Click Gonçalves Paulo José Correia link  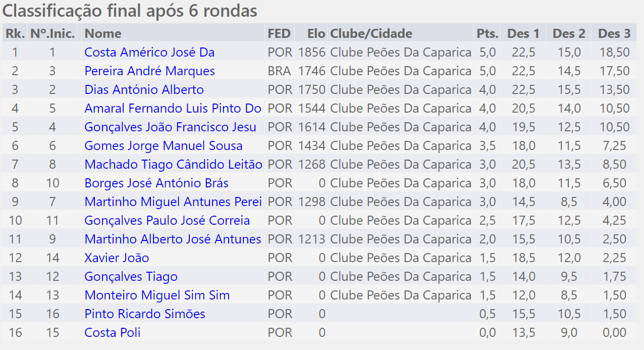tap(167, 221)
